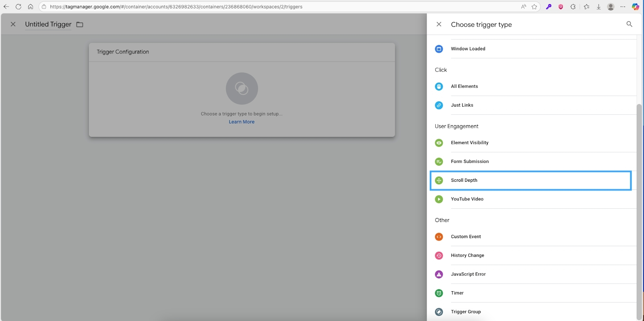
Task: Select the History Change trigger icon
Action: coord(439,255)
